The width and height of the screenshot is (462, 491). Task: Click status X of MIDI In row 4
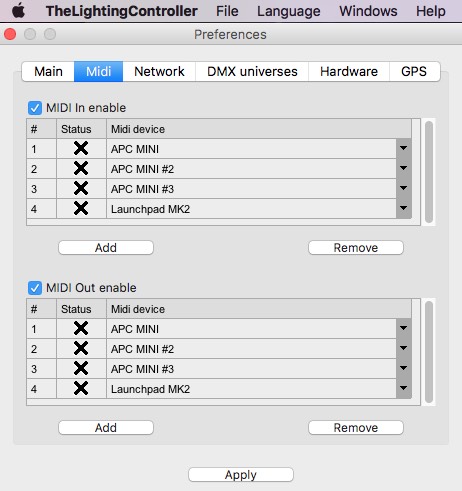point(81,208)
